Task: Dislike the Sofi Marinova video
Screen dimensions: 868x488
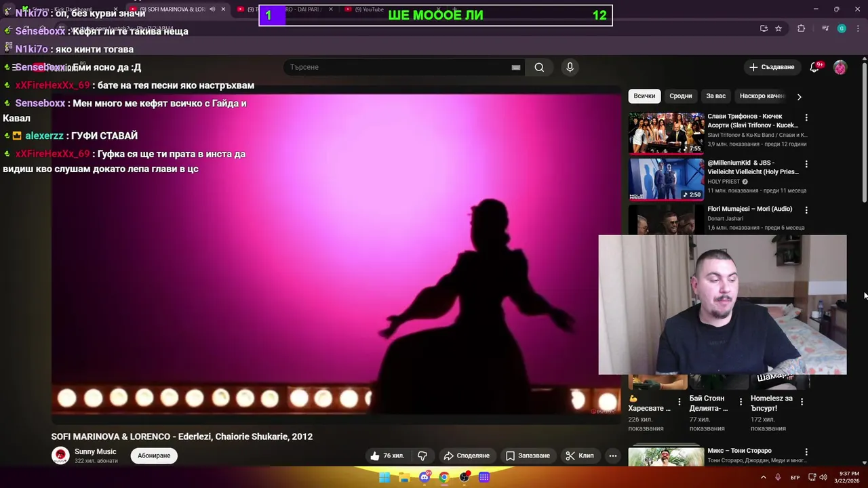Action: tap(422, 455)
